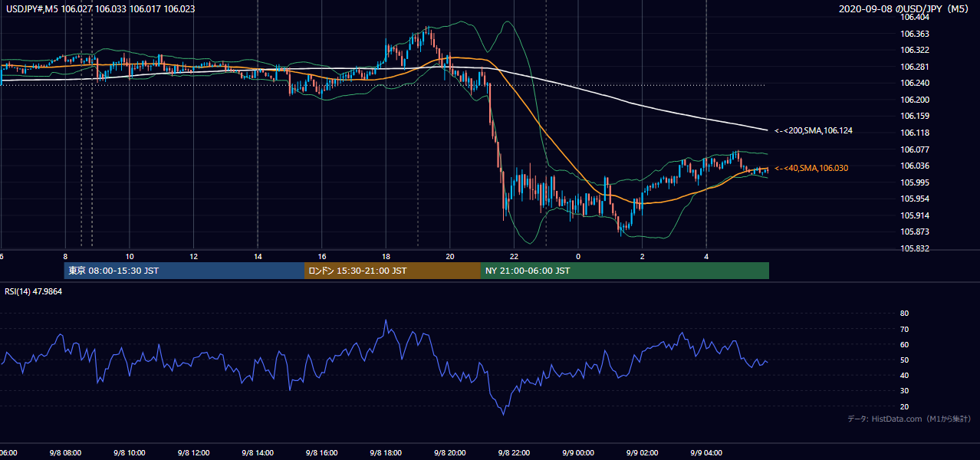Click hour label 22 under price chart

(x=515, y=257)
